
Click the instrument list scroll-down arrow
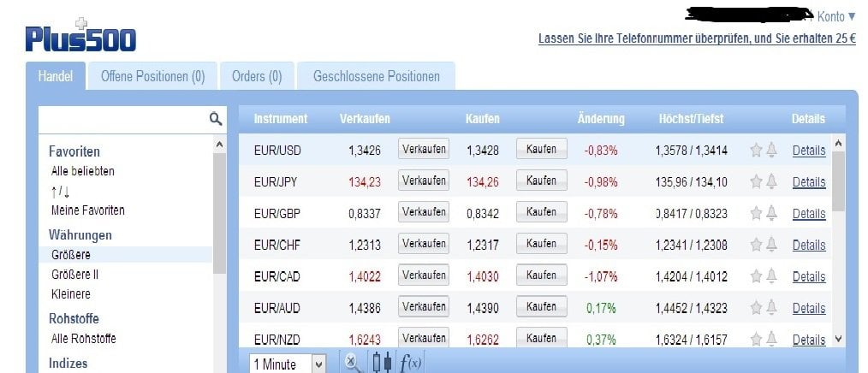point(838,339)
